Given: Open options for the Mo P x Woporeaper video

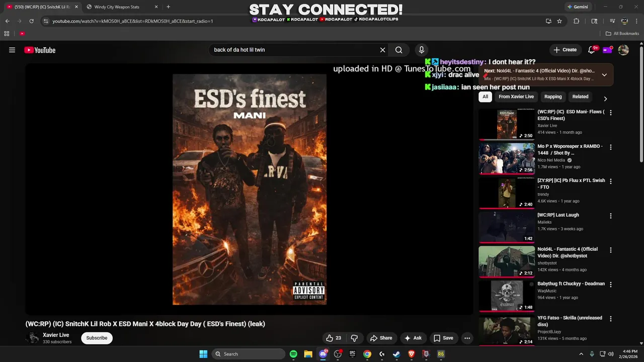Looking at the screenshot, I should 611,147.
